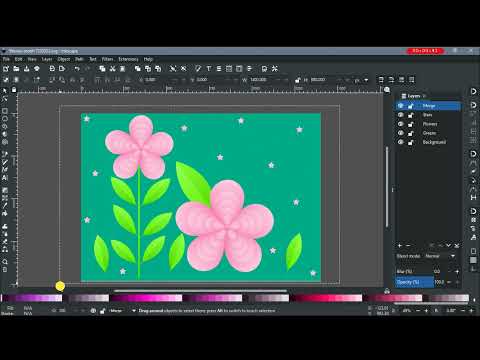Click the Undo arrow icon
The height and width of the screenshot is (360, 480).
point(77,69)
